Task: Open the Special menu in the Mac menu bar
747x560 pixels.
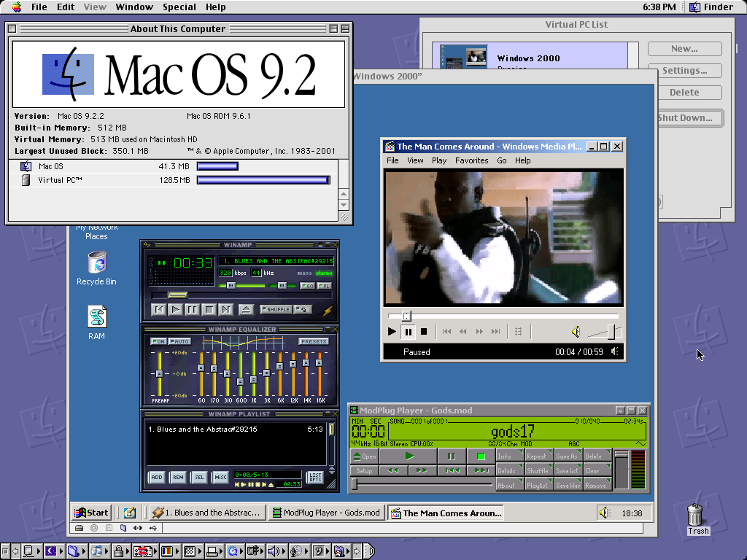Action: tap(179, 7)
